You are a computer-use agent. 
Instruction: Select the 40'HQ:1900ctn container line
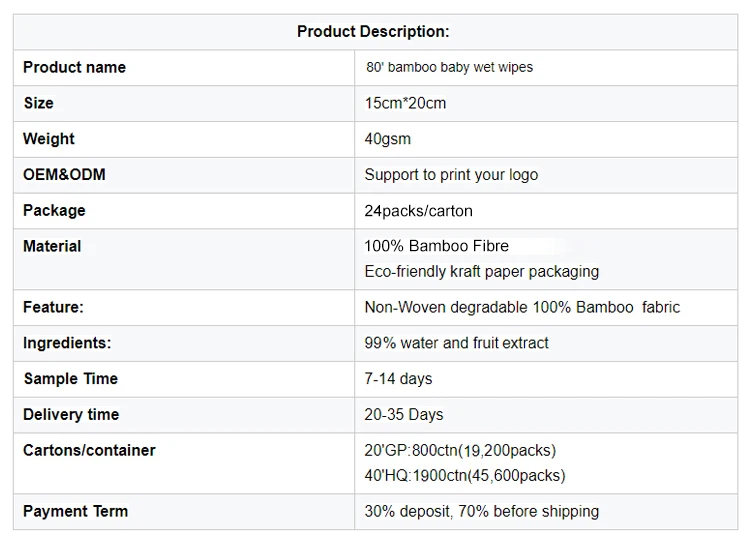[x=465, y=476]
